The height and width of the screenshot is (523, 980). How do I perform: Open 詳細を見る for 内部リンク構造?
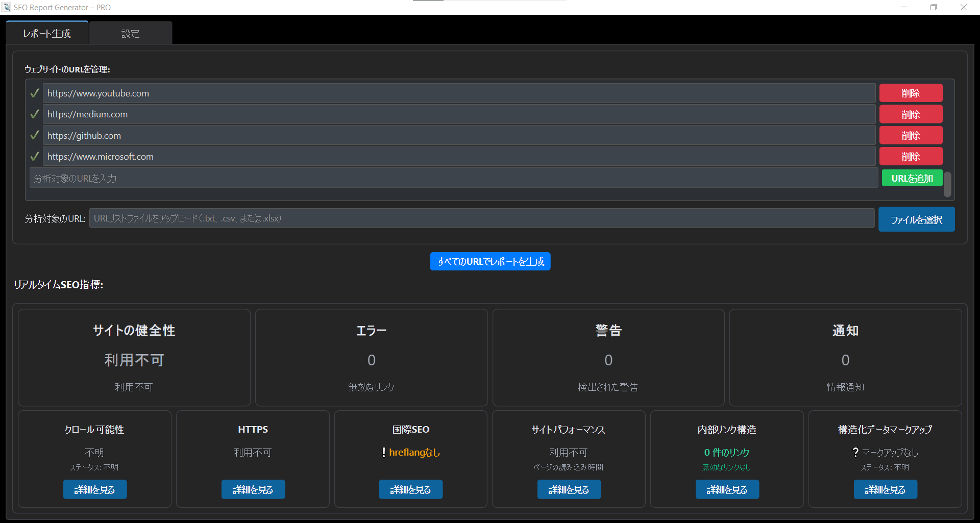click(727, 489)
